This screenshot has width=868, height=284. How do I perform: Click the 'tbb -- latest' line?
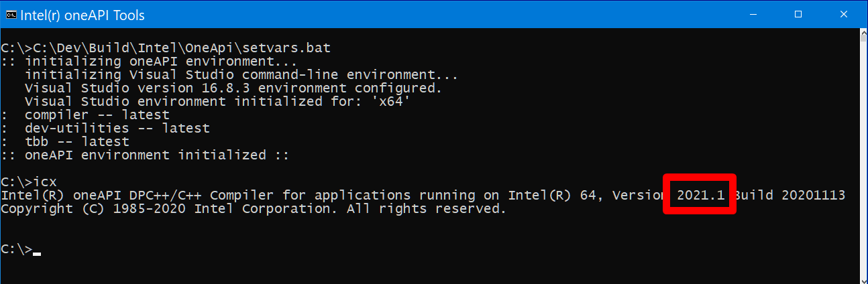pyautogui.click(x=76, y=141)
